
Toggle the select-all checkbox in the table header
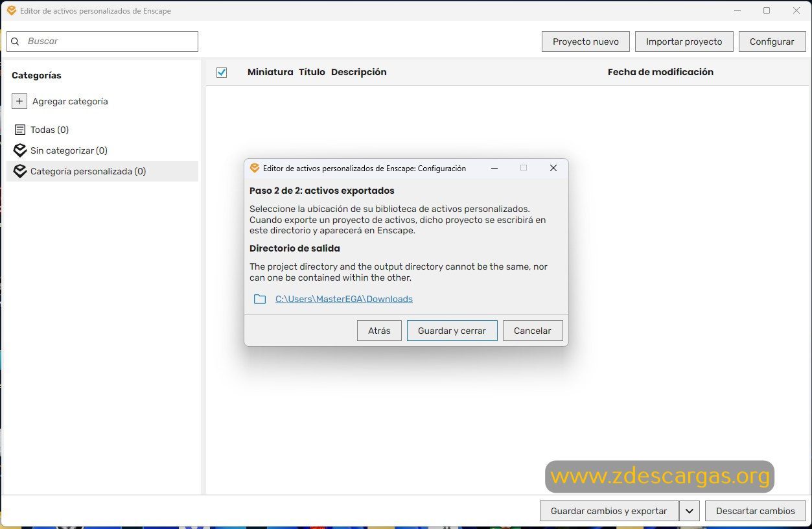(222, 72)
